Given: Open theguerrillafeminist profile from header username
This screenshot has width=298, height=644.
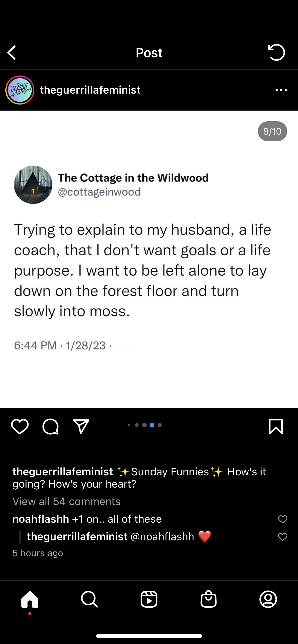Looking at the screenshot, I should (x=90, y=90).
